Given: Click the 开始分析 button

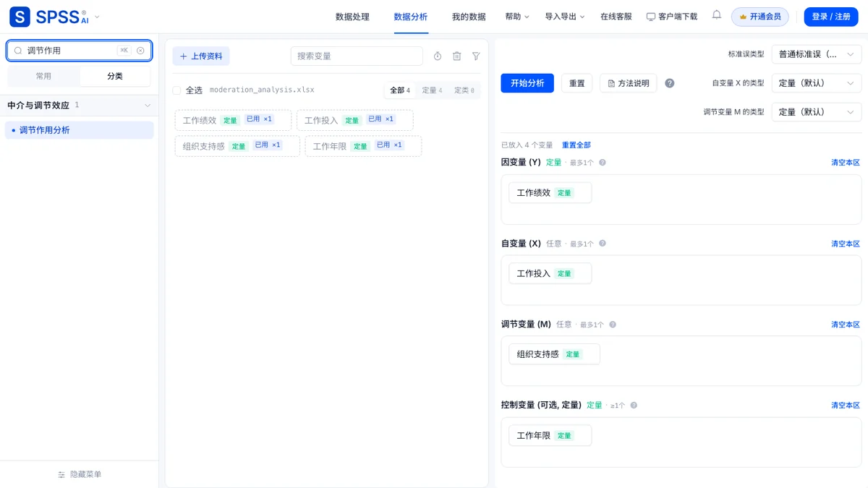Looking at the screenshot, I should click(527, 83).
